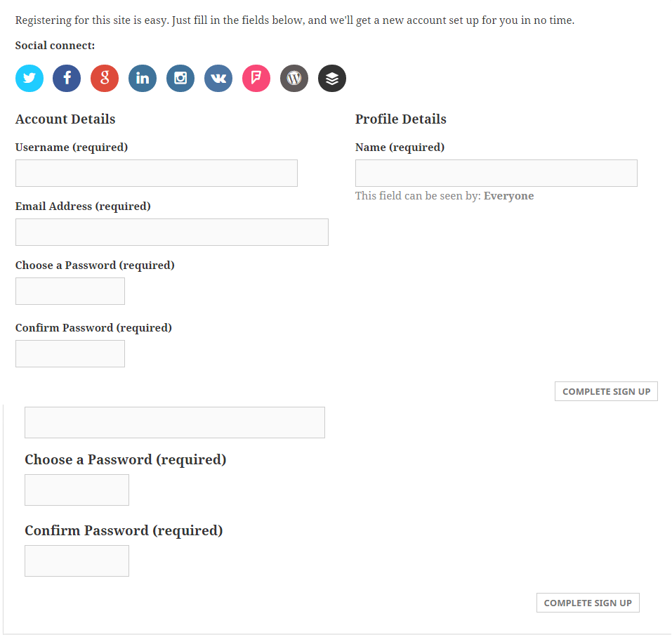Focus the large-text Choose a Password field
The height and width of the screenshot is (635, 672).
point(77,490)
